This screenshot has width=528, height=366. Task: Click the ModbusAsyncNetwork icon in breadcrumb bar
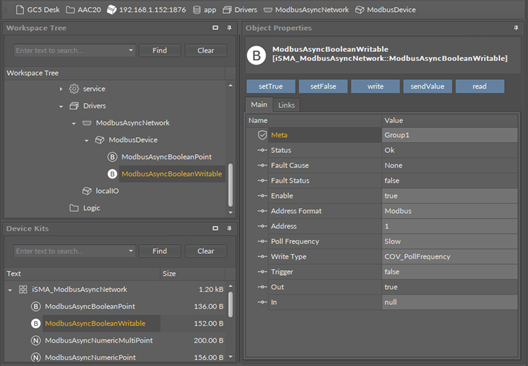coord(268,10)
